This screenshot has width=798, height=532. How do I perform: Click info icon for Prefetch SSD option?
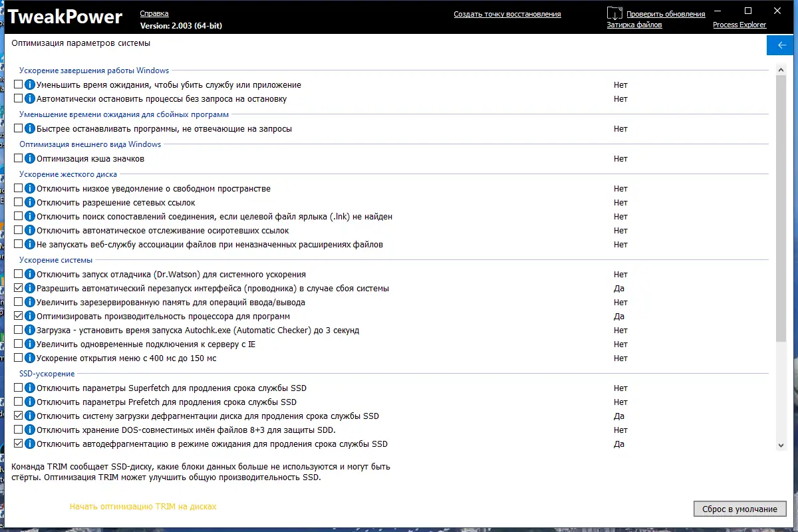point(29,402)
